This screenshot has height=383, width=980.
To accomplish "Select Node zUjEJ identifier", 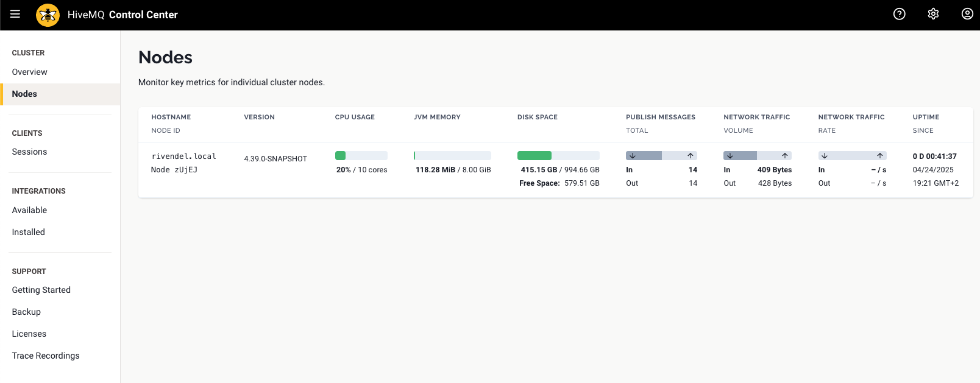I will 174,170.
